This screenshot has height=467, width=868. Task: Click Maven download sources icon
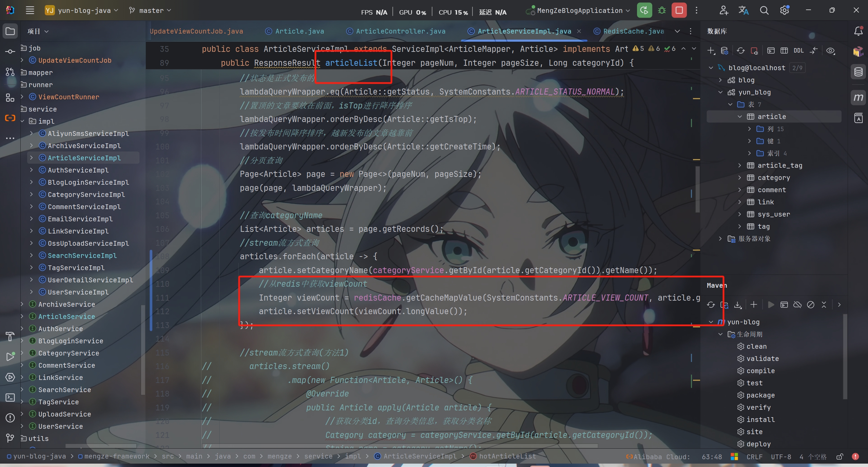coord(738,305)
